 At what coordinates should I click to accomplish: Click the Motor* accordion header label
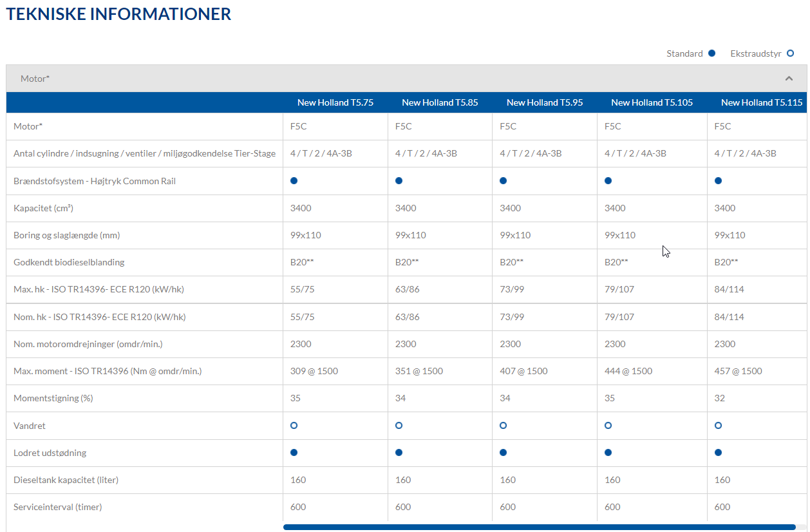(35, 79)
